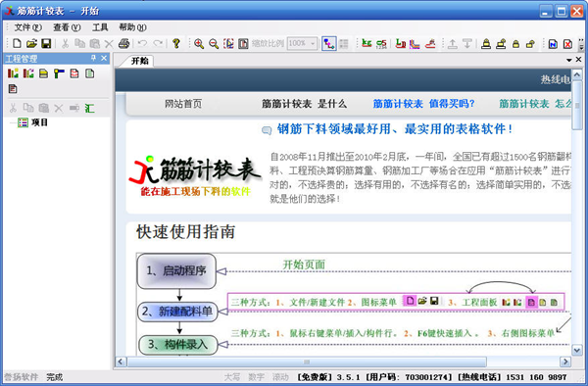Expand the toolbar overflow chevron at far right
588x386 pixels.
[x=581, y=44]
